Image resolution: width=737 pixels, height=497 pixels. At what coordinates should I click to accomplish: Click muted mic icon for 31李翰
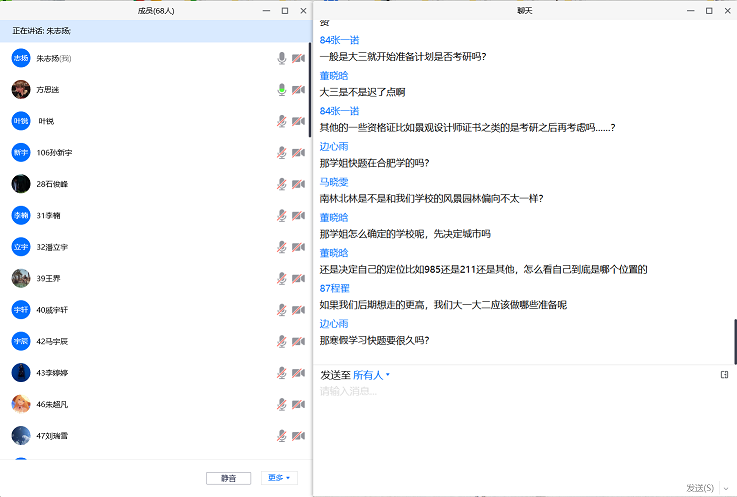[x=282, y=216]
